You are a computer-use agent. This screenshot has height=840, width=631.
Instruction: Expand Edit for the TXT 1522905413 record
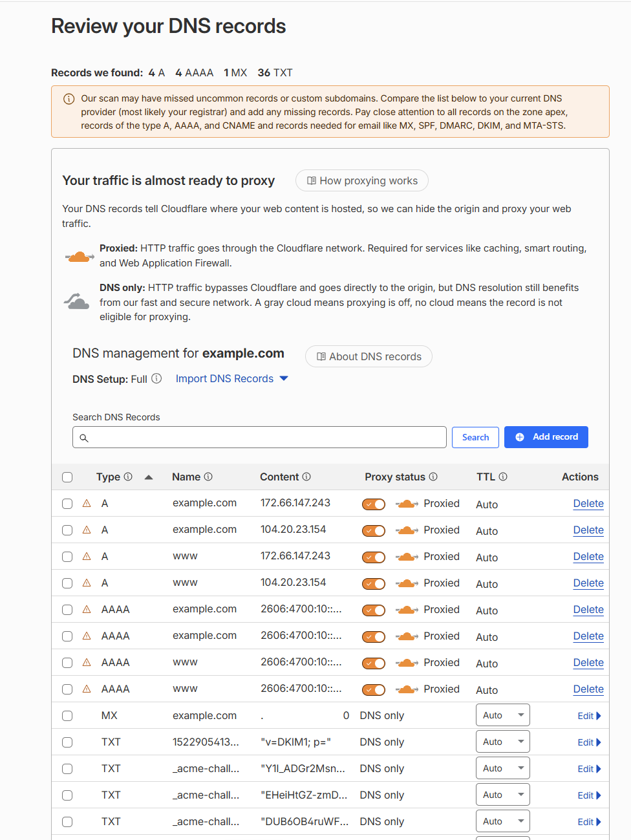[590, 742]
